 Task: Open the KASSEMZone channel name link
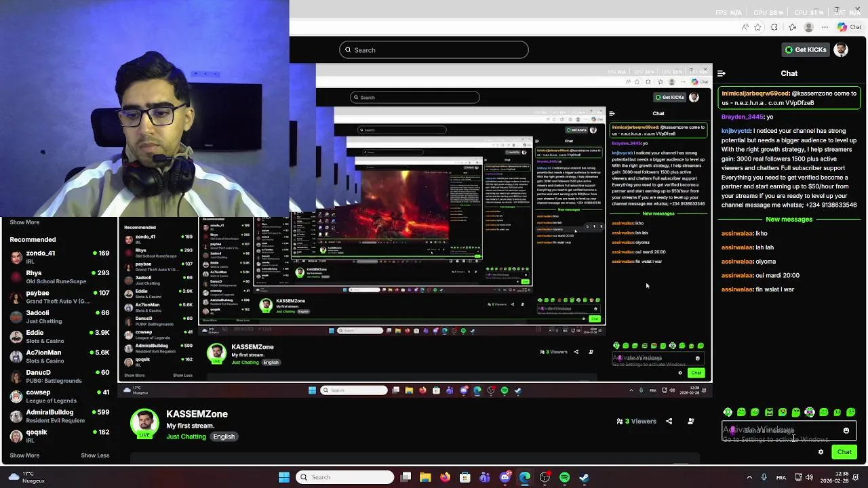coord(197,414)
